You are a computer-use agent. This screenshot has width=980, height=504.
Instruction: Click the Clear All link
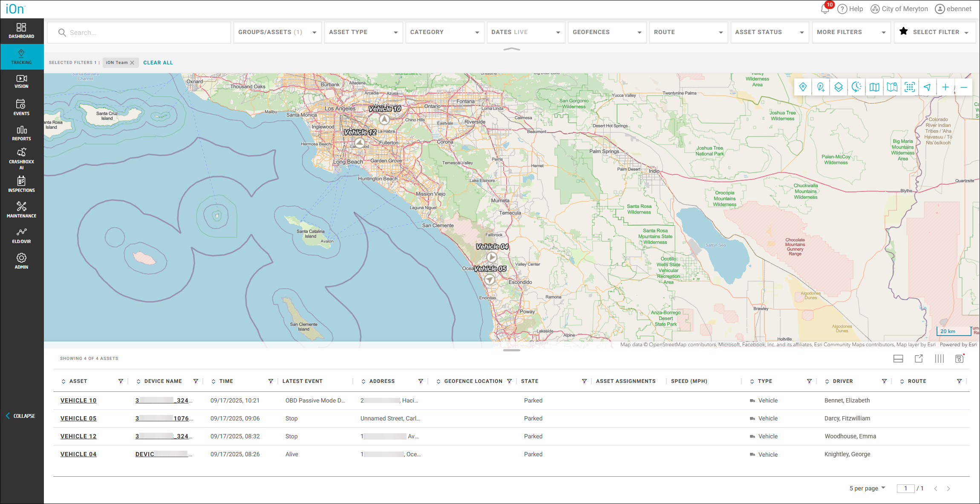click(x=158, y=63)
